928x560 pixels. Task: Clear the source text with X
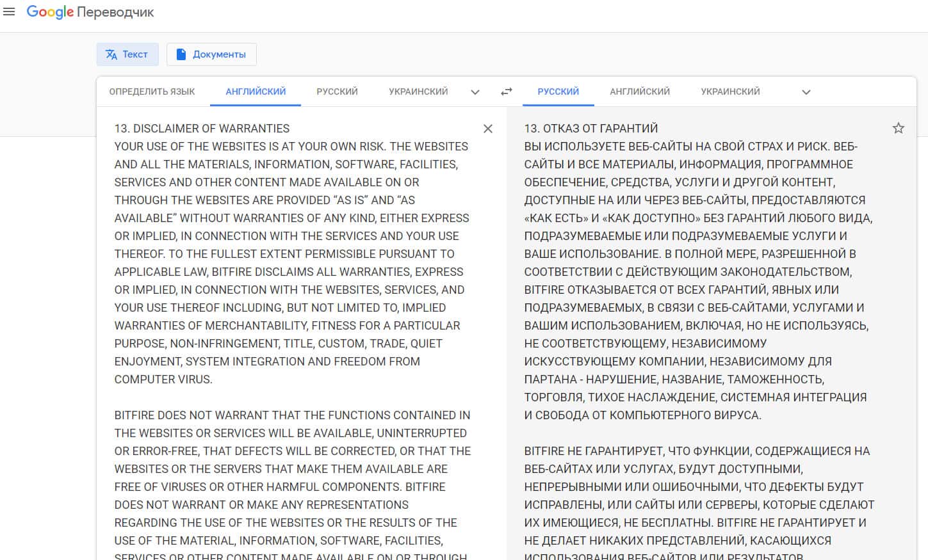point(487,129)
